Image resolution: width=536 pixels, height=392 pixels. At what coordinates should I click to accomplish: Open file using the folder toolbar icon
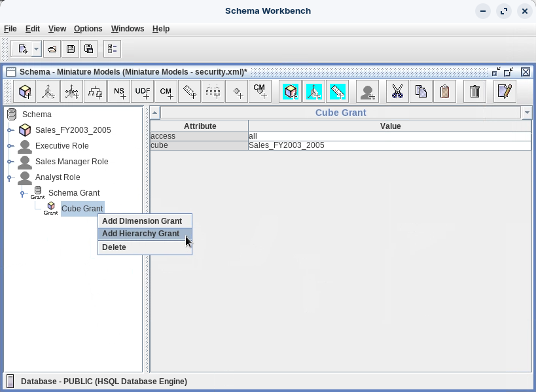(x=52, y=49)
